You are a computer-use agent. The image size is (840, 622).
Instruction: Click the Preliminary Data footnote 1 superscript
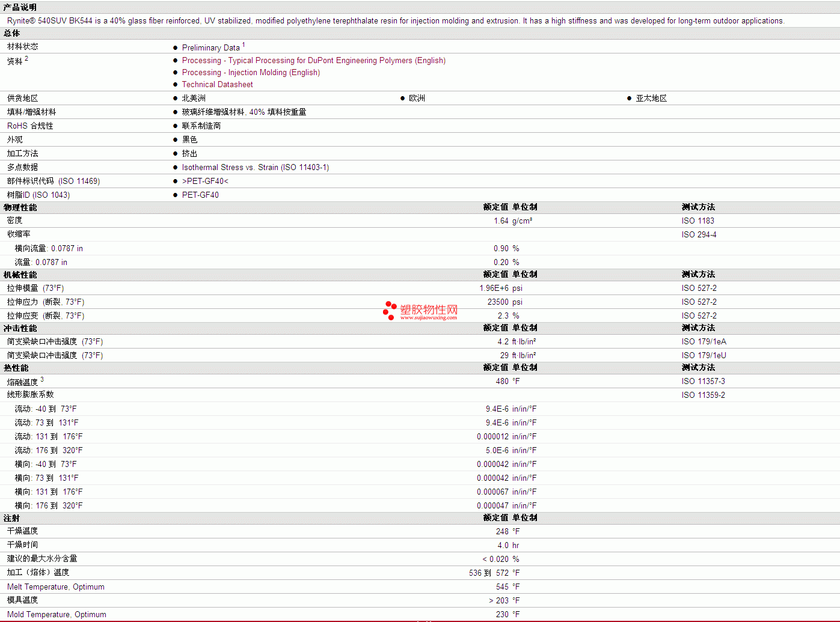244,45
